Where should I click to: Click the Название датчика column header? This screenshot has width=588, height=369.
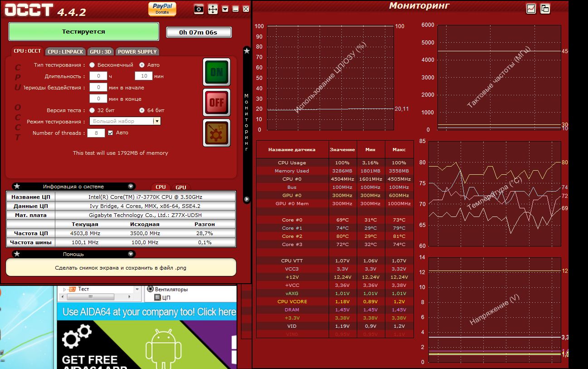pos(292,149)
